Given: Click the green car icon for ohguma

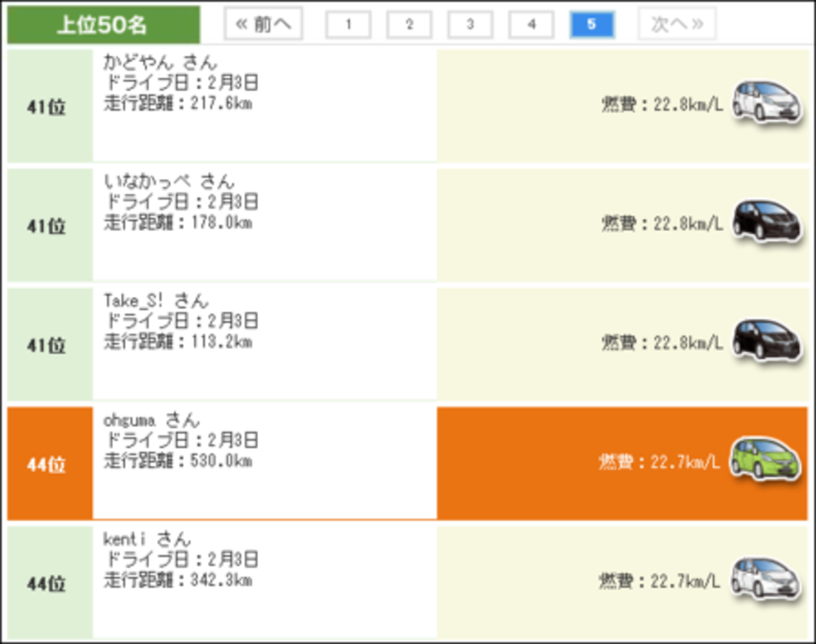Looking at the screenshot, I should tap(765, 460).
